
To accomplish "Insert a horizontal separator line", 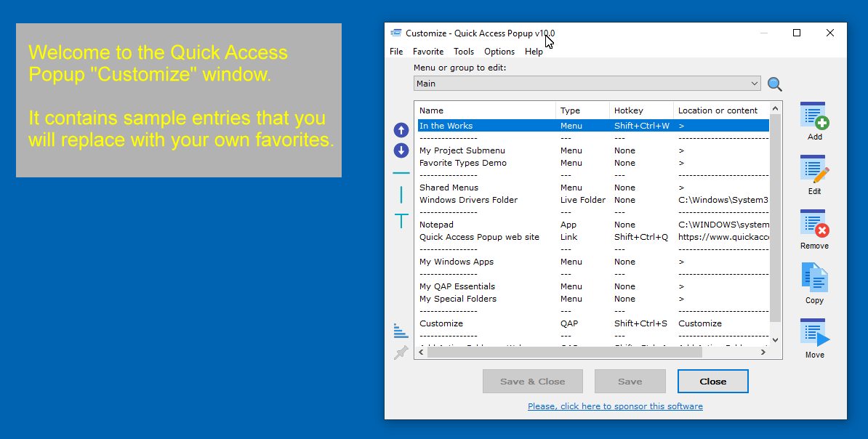I will (401, 173).
